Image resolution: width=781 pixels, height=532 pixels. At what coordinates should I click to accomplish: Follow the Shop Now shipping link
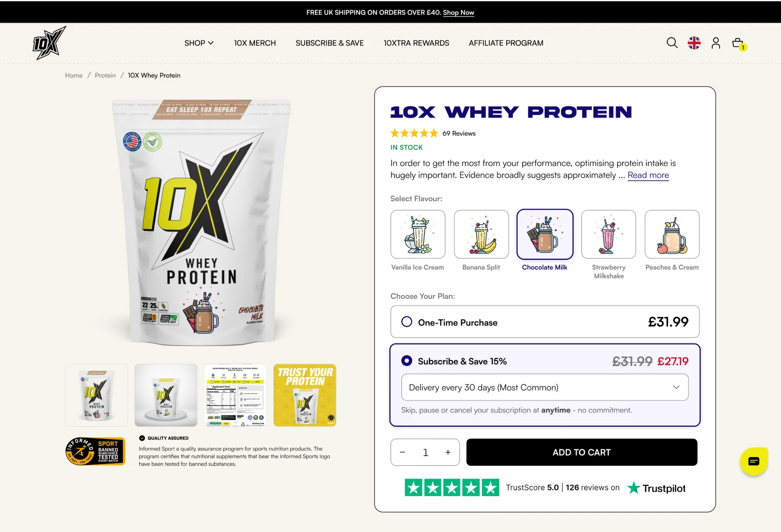point(458,12)
